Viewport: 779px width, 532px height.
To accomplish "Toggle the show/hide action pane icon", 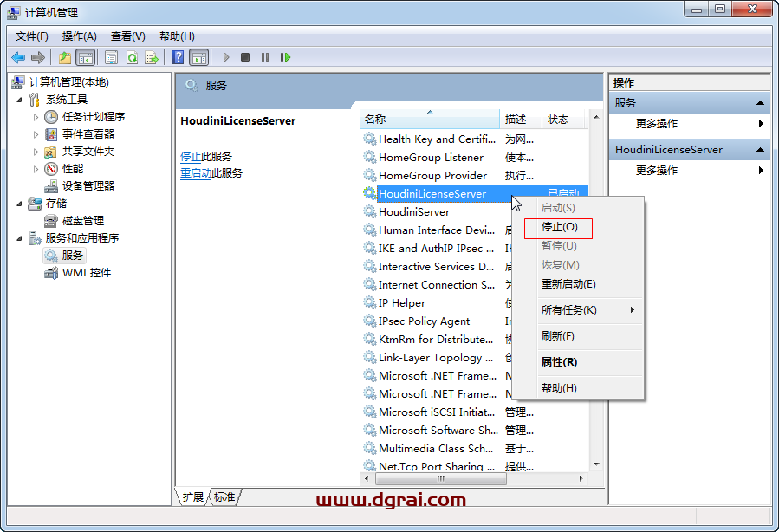I will (x=199, y=58).
